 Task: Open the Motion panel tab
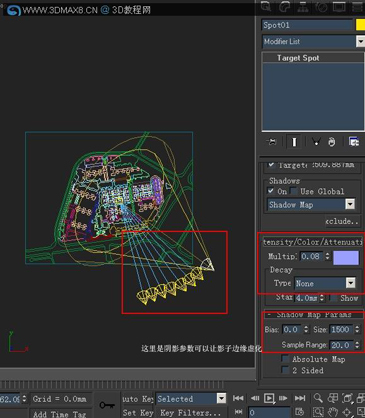pyautogui.click(x=321, y=6)
